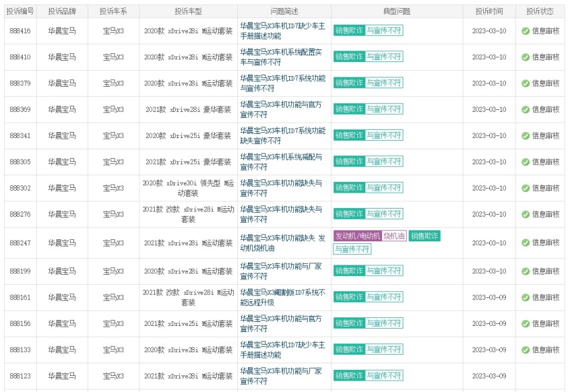The width and height of the screenshot is (568, 392).
Task: Click 宝马X3 series cell in row 888156
Action: point(113,323)
